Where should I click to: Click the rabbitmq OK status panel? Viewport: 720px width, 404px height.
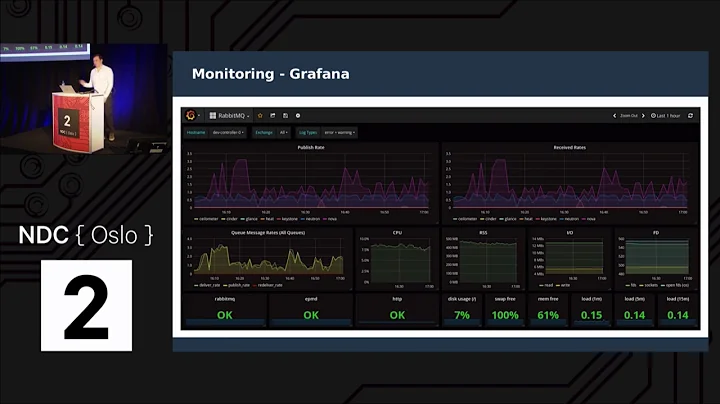tap(225, 310)
